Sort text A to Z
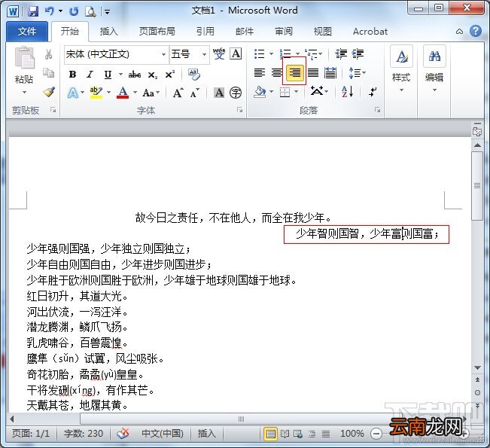The height and width of the screenshot is (448, 490). point(348,92)
